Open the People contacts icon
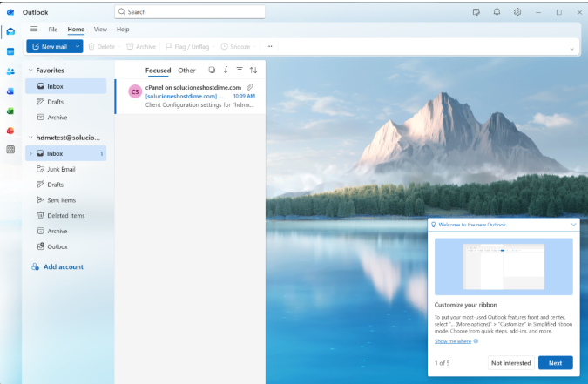 click(10, 71)
